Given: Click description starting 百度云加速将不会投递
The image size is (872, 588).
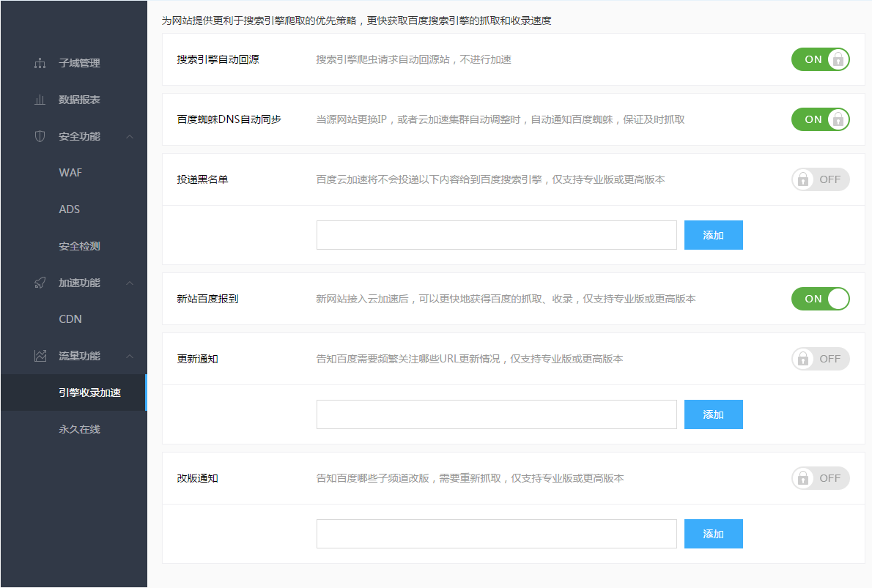Looking at the screenshot, I should (490, 179).
